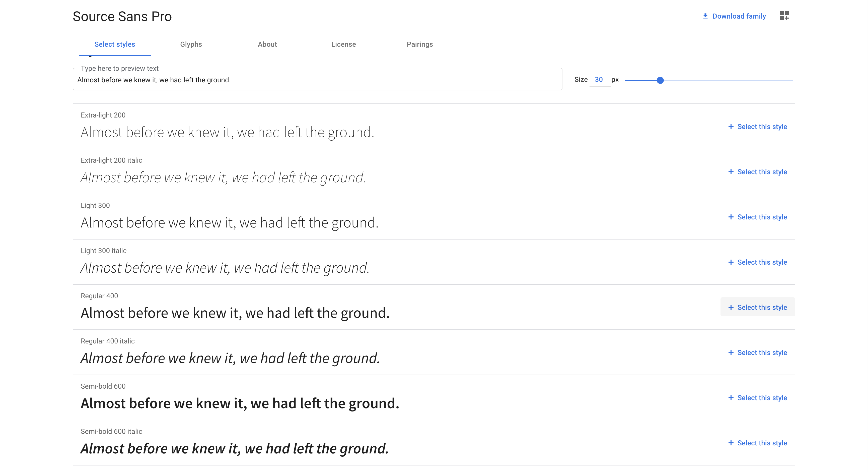Click the Extra-light 200 sample sentence
This screenshot has height=472, width=868.
(x=228, y=133)
